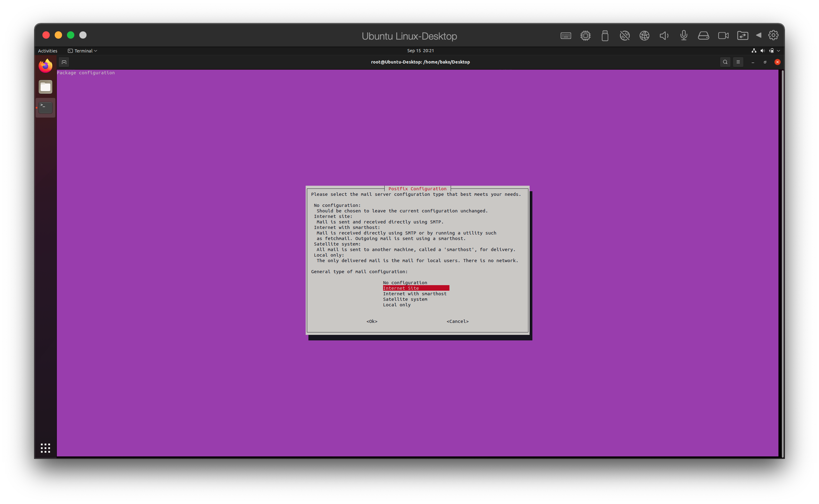
Task: Open Activities overview
Action: pos(48,51)
